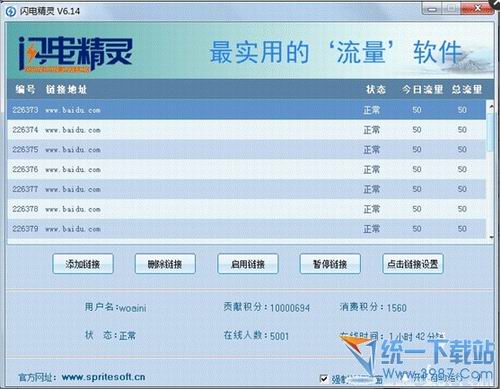Select row numbered 226376
Screen dimensions: 500x389
tap(246, 169)
